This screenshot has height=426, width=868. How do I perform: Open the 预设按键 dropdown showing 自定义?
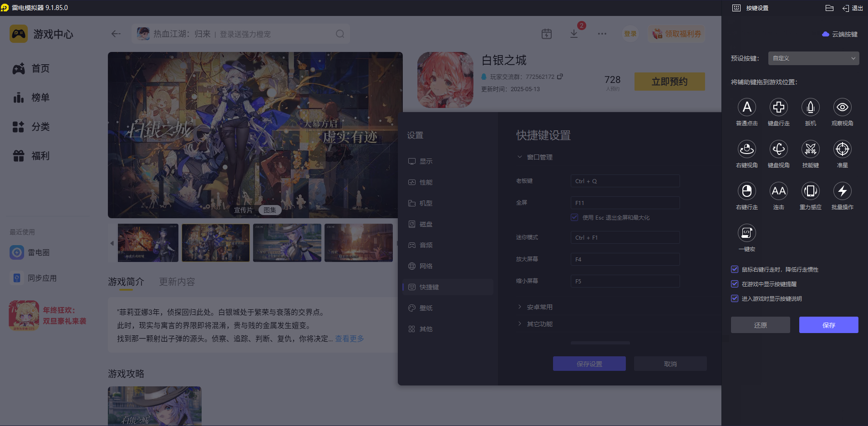(813, 58)
